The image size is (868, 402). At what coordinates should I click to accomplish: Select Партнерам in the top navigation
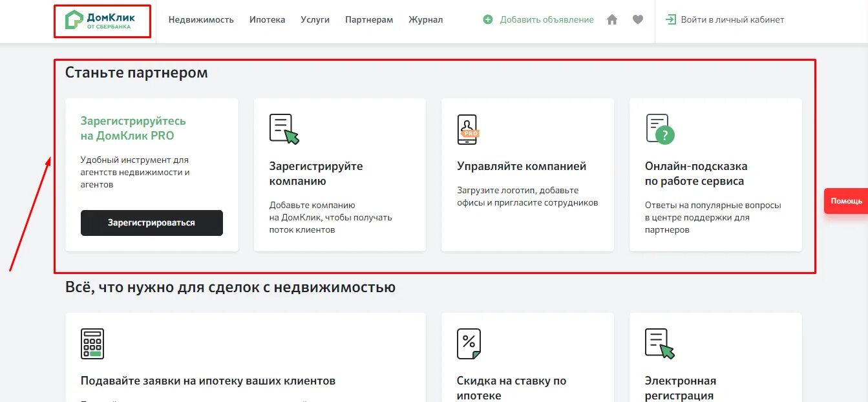[x=369, y=20]
